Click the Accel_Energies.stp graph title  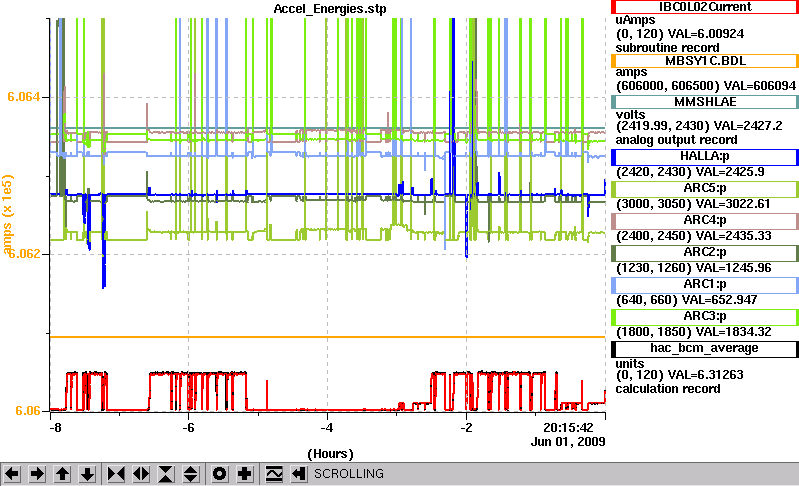click(x=330, y=9)
